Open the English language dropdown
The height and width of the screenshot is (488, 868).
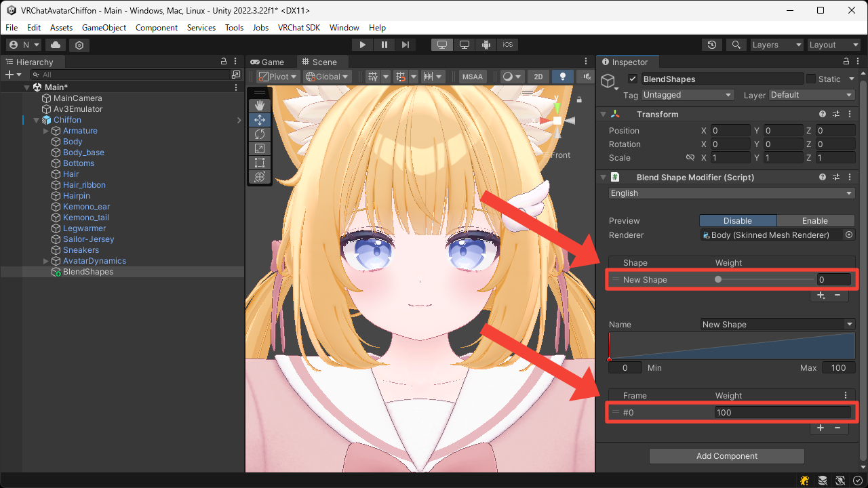731,193
